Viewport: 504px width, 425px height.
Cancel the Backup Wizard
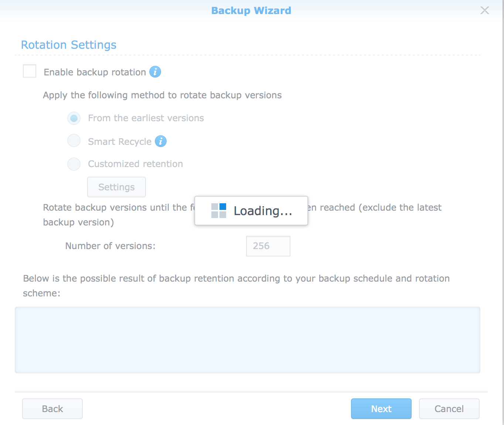[449, 409]
